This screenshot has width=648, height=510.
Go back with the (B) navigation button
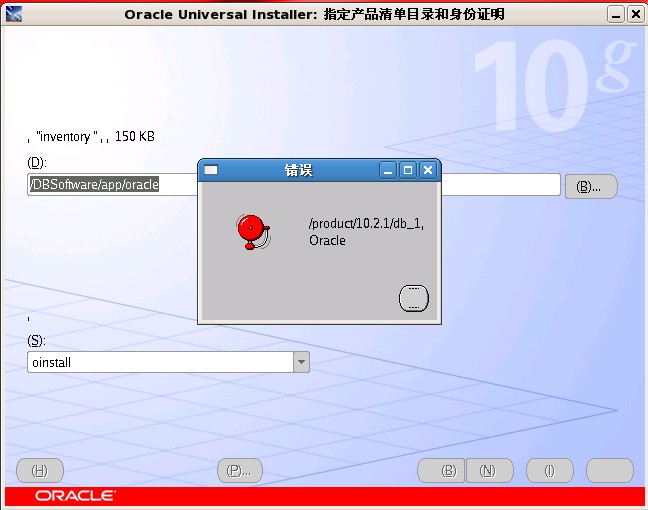tap(441, 470)
